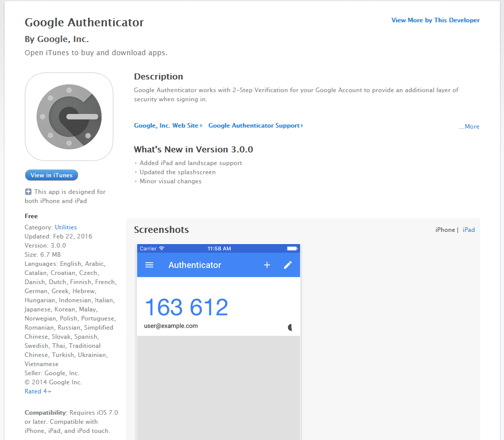
Task: Switch to iPhone screenshots tab
Action: click(x=445, y=230)
